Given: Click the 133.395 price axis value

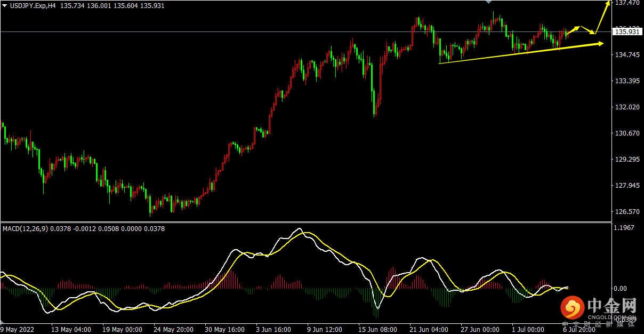Looking at the screenshot, I should (627, 81).
